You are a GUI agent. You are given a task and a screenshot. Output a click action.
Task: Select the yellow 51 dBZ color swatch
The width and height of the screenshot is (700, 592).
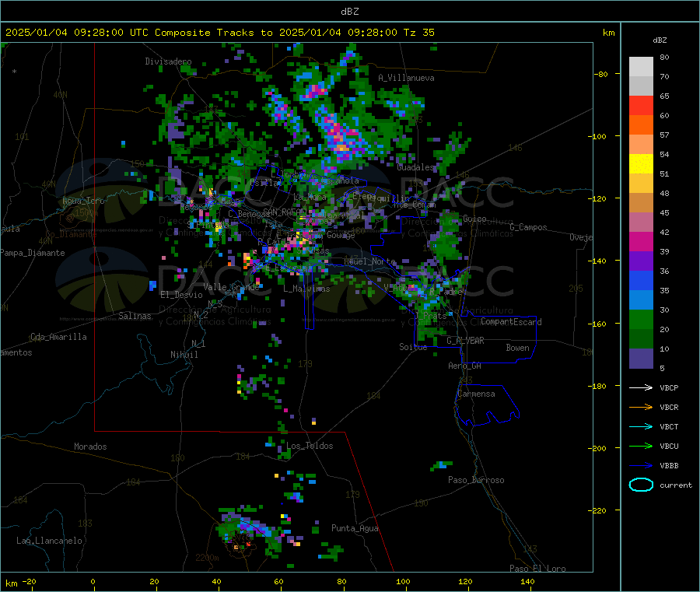[x=641, y=164]
